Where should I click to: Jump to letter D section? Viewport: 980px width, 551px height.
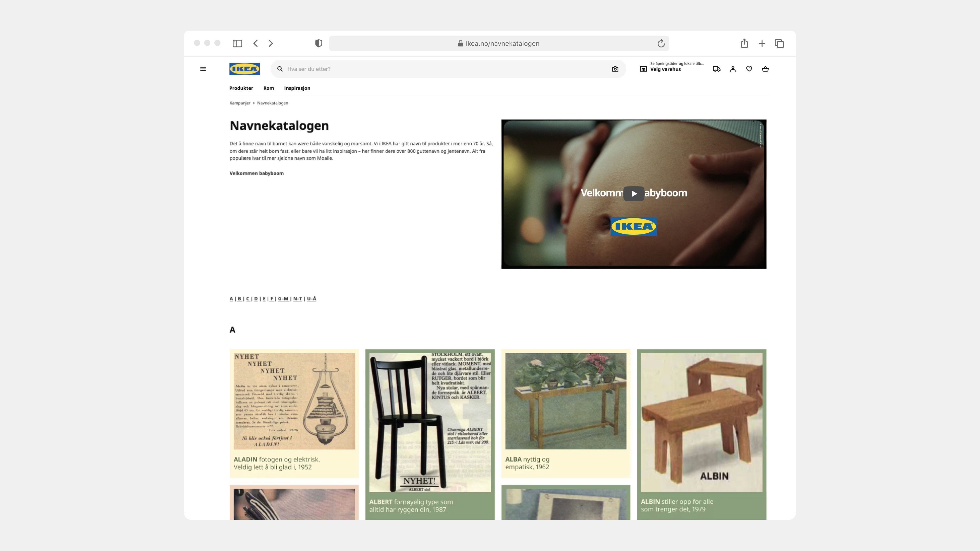point(256,299)
